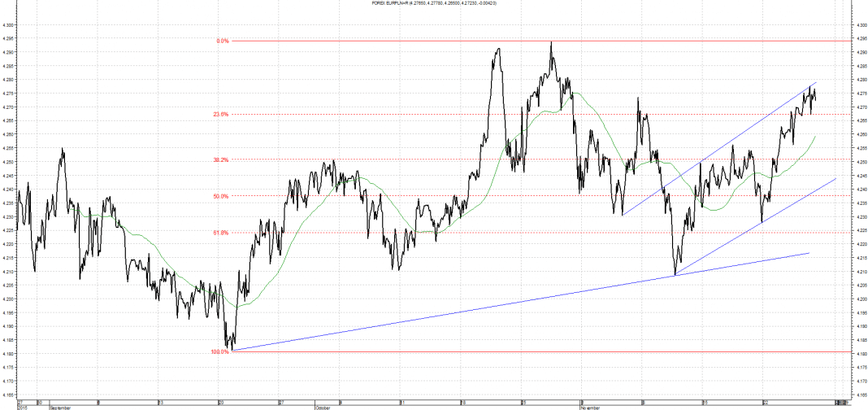Click the 2015 year label on axis
Screen dimensions: 868x410
click(20, 408)
